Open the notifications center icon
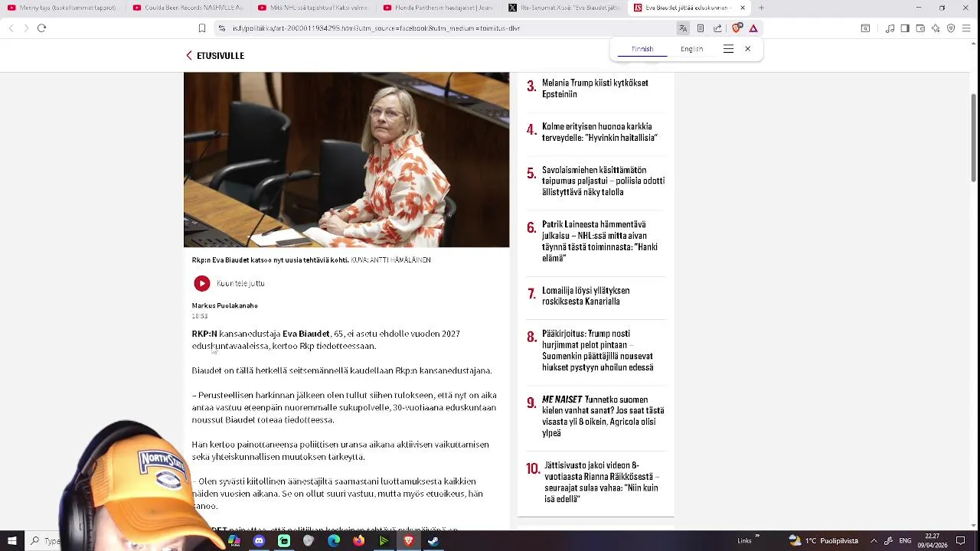980x551 pixels. 961,541
